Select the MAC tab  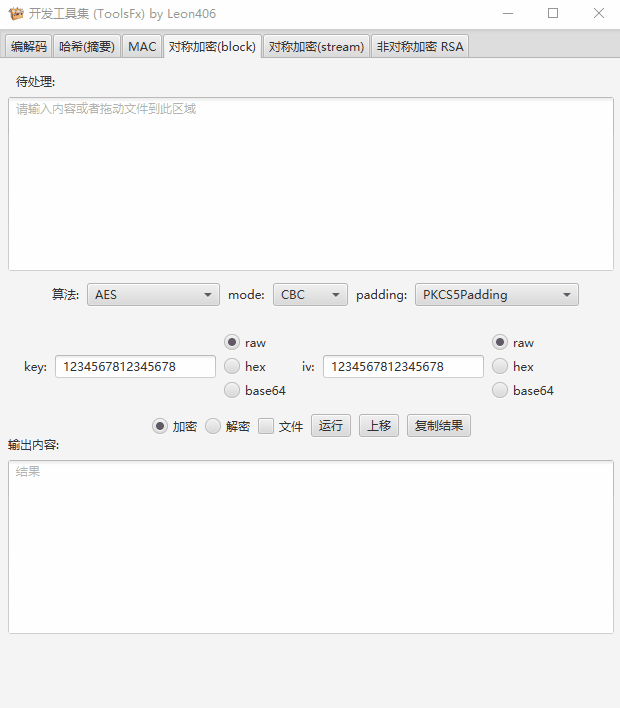[142, 47]
